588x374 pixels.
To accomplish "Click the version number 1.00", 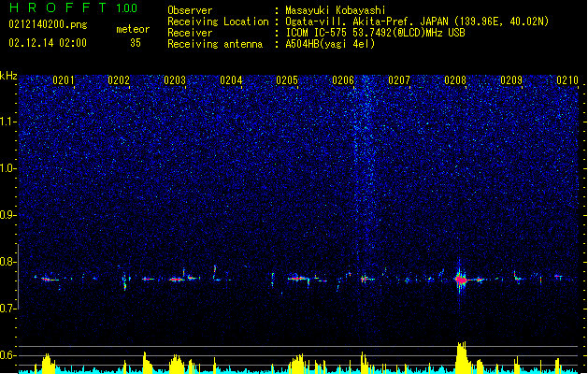I will click(x=127, y=8).
